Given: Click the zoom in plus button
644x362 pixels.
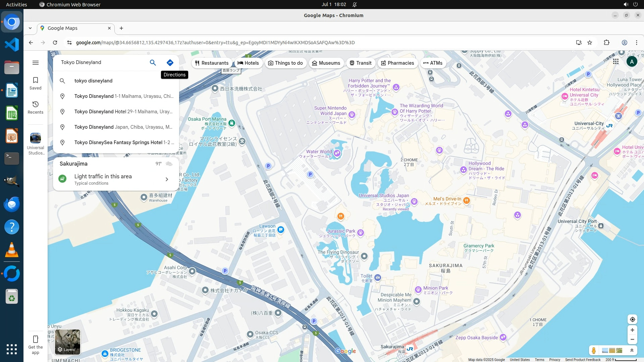Looking at the screenshot, I should pyautogui.click(x=632, y=330).
